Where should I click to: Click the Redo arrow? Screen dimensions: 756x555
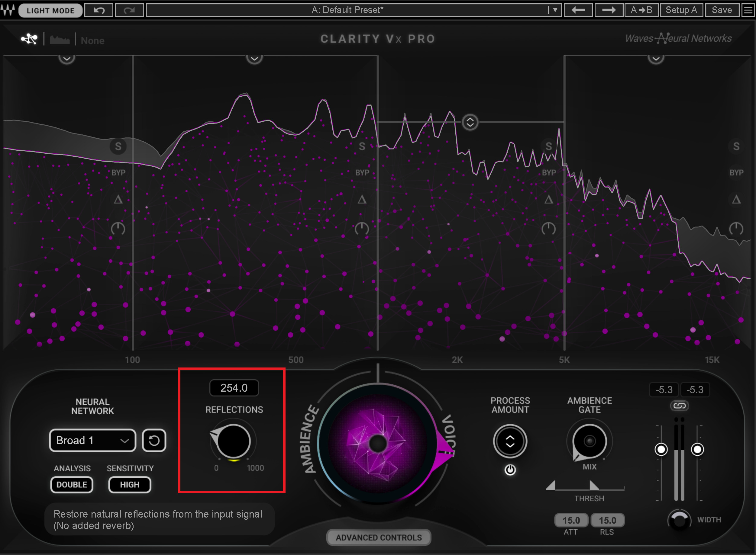129,10
